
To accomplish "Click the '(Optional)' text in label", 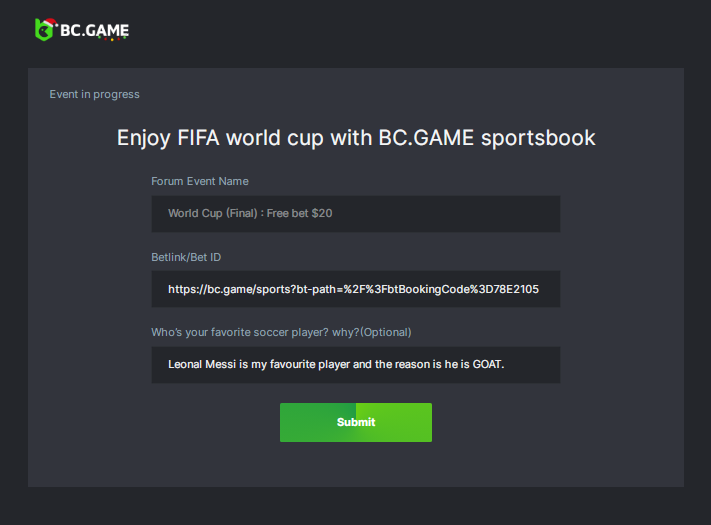I will click(x=386, y=332).
